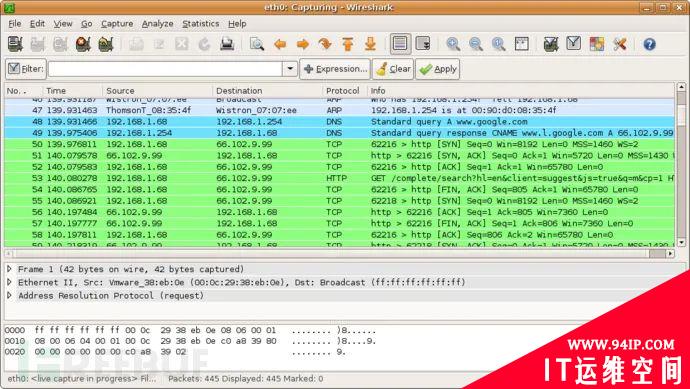The width and height of the screenshot is (690, 389).
Task: Open the coloring rules editor
Action: [597, 44]
